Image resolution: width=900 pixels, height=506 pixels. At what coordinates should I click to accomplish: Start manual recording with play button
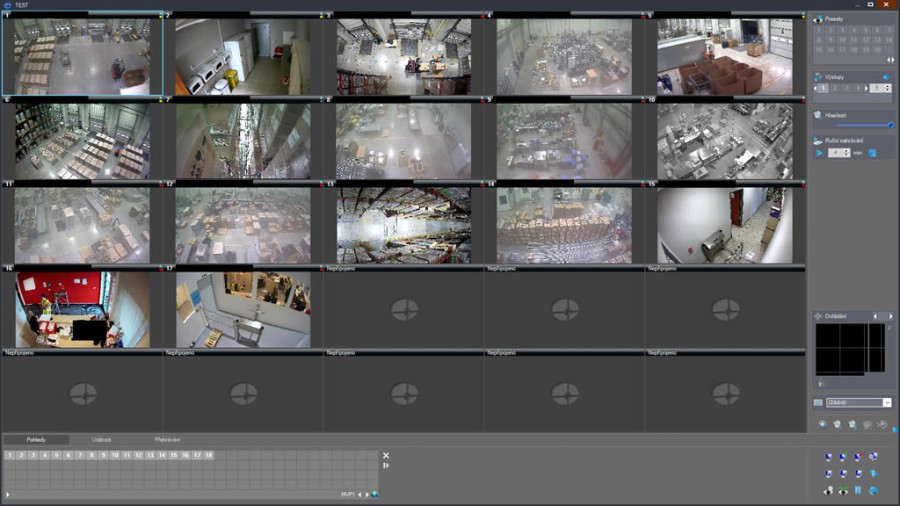(x=821, y=153)
